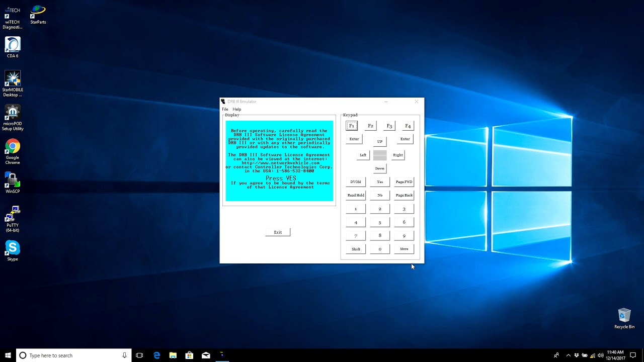This screenshot has width=644, height=362.
Task: Click the Shift keypad button
Action: coord(356,249)
